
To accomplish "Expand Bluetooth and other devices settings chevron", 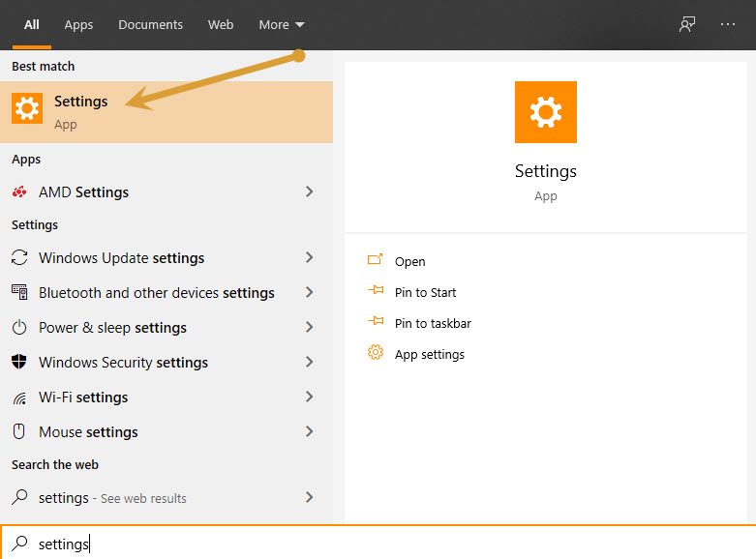I will click(309, 292).
